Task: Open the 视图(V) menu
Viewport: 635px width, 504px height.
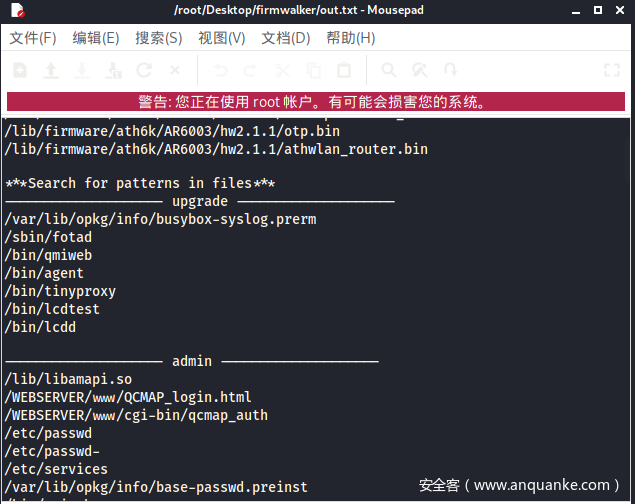Action: (221, 38)
